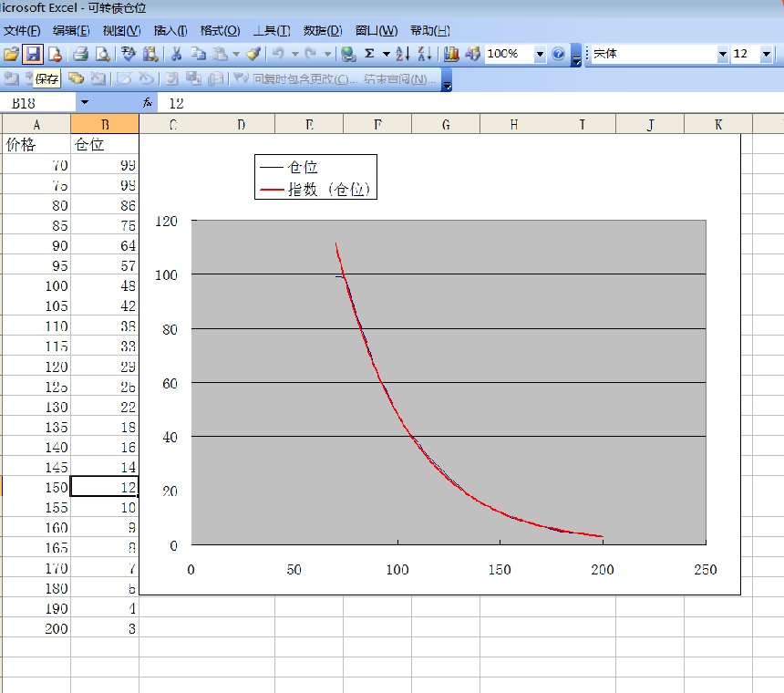Click the Cut scissors icon
The height and width of the screenshot is (693, 784).
tap(176, 55)
